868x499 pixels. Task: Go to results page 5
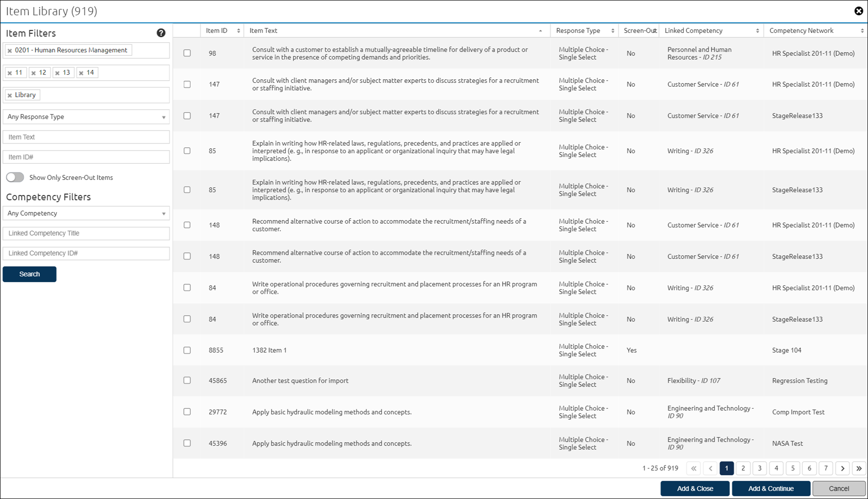tap(793, 468)
